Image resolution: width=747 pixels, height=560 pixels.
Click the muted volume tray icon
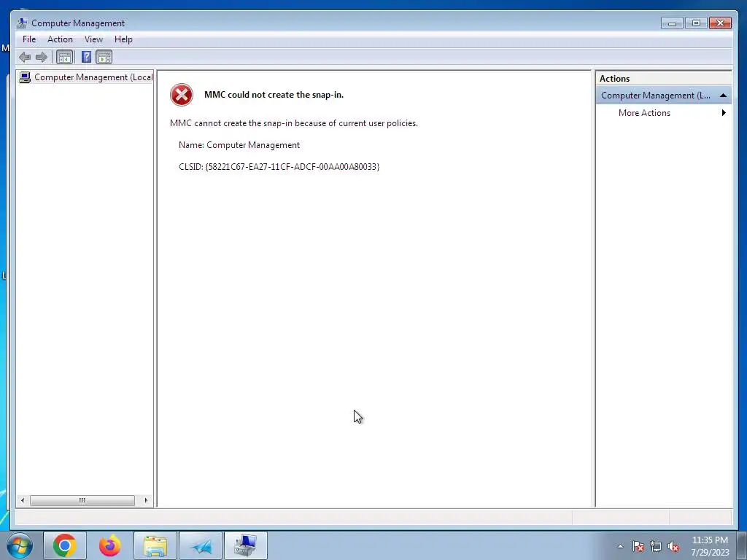coord(673,547)
